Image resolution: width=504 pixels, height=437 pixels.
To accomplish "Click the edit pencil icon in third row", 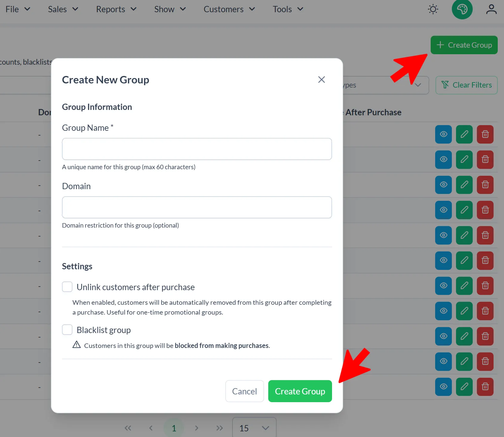I will click(464, 185).
